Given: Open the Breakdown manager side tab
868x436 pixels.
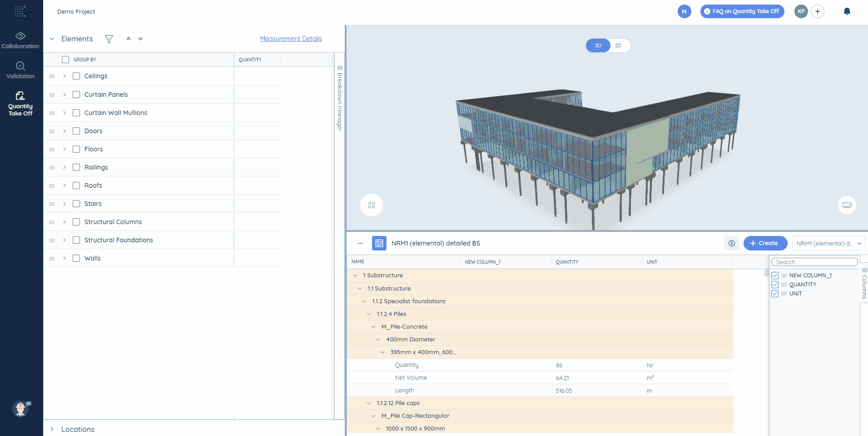Looking at the screenshot, I should tap(340, 99).
